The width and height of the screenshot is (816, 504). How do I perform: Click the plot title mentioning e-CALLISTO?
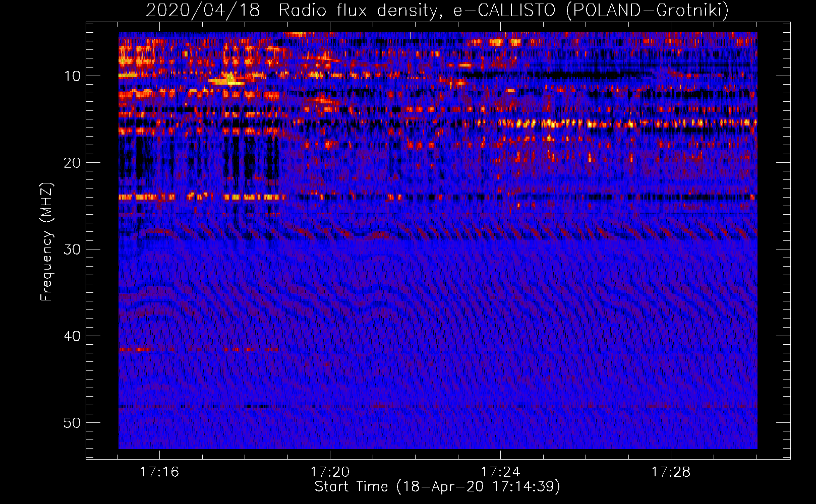[437, 10]
